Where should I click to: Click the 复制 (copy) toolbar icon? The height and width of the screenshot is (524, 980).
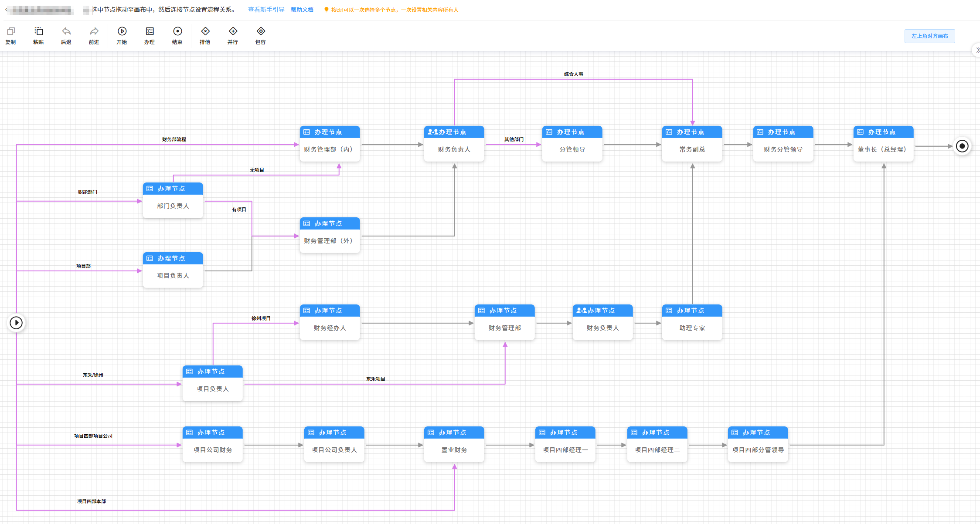[x=11, y=31]
